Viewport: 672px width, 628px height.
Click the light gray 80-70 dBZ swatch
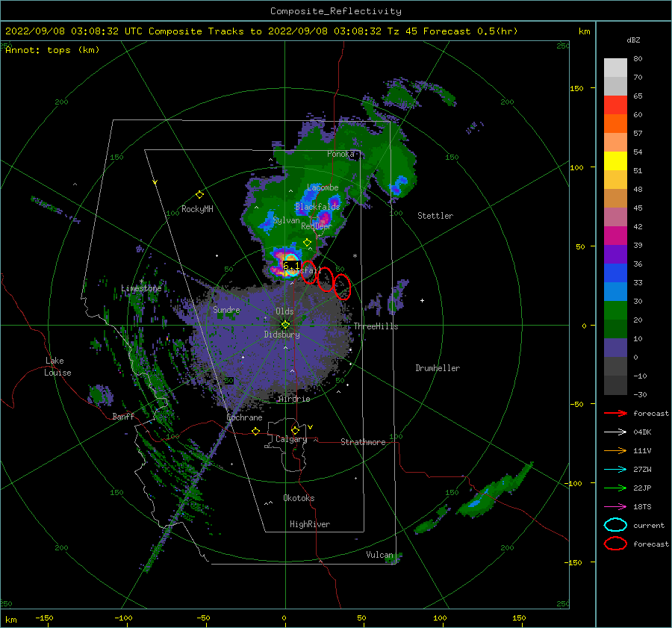click(x=615, y=68)
